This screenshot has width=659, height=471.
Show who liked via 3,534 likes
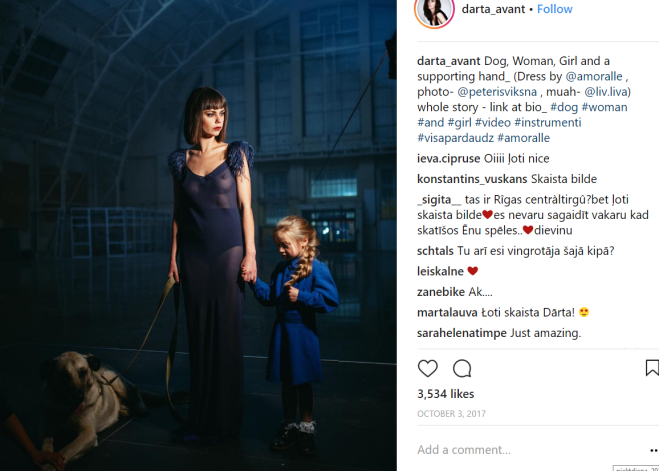click(x=445, y=394)
